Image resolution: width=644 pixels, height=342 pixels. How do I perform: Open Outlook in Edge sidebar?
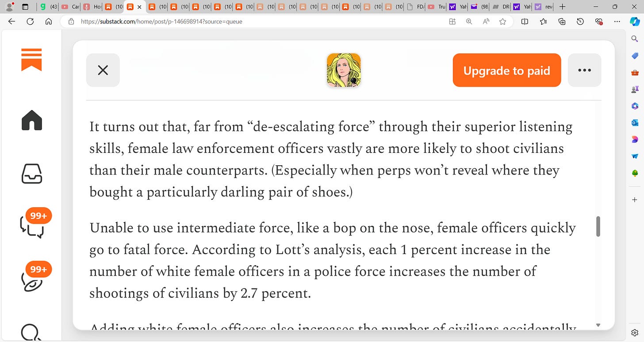coord(635,122)
